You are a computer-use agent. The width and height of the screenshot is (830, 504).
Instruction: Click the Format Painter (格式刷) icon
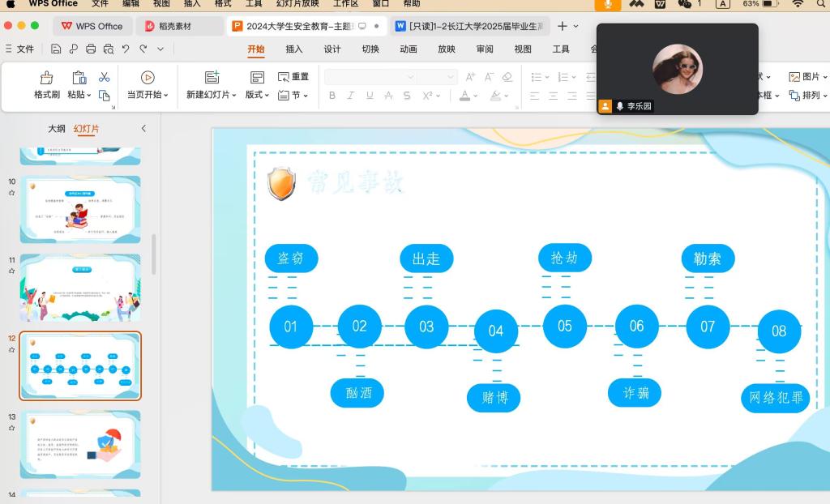[46, 78]
